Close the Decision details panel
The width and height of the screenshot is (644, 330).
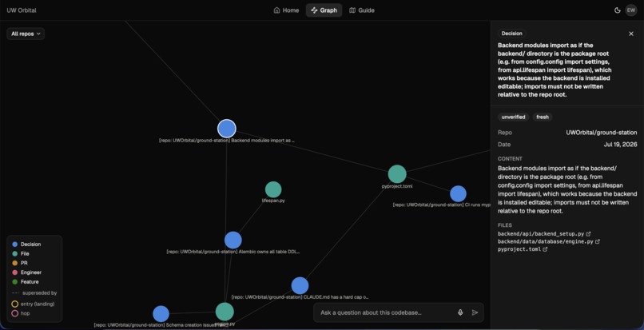[631, 34]
